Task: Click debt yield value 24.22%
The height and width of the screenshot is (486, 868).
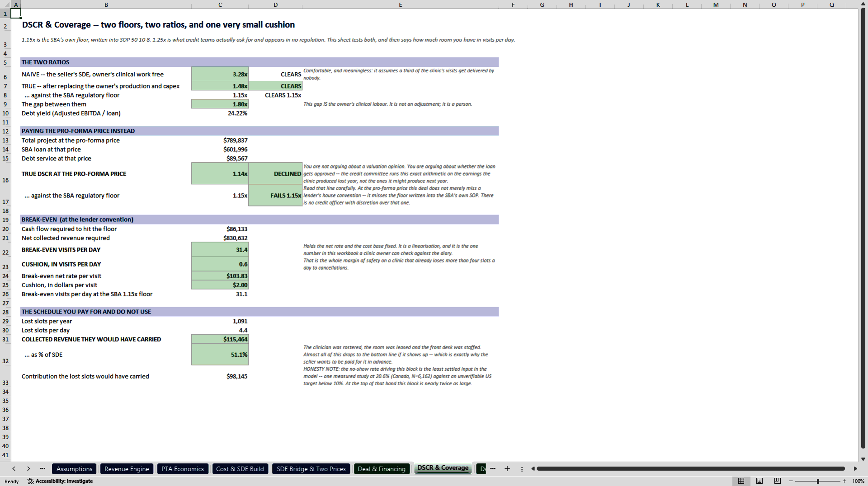Action: 220,113
